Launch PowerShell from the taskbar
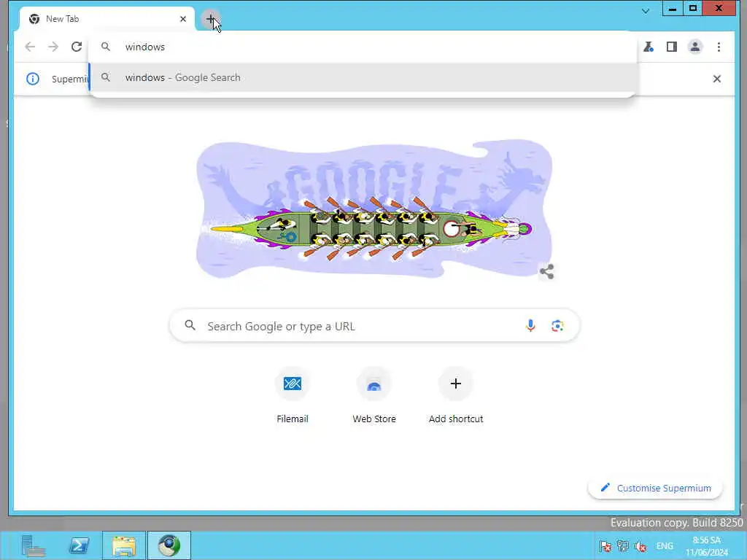Image resolution: width=747 pixels, height=560 pixels. pos(79,545)
